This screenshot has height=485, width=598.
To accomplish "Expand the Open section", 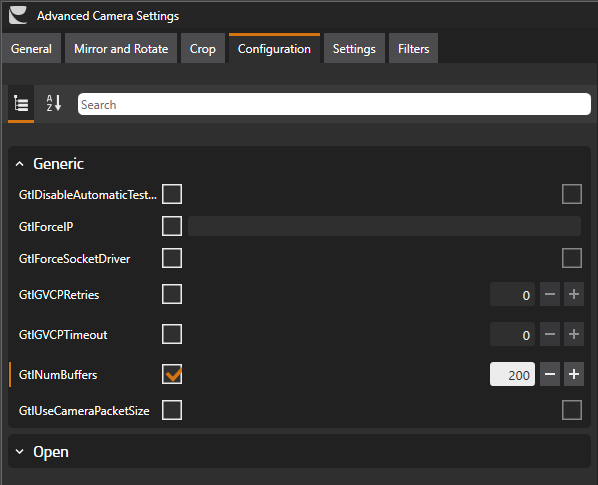I will pos(19,452).
